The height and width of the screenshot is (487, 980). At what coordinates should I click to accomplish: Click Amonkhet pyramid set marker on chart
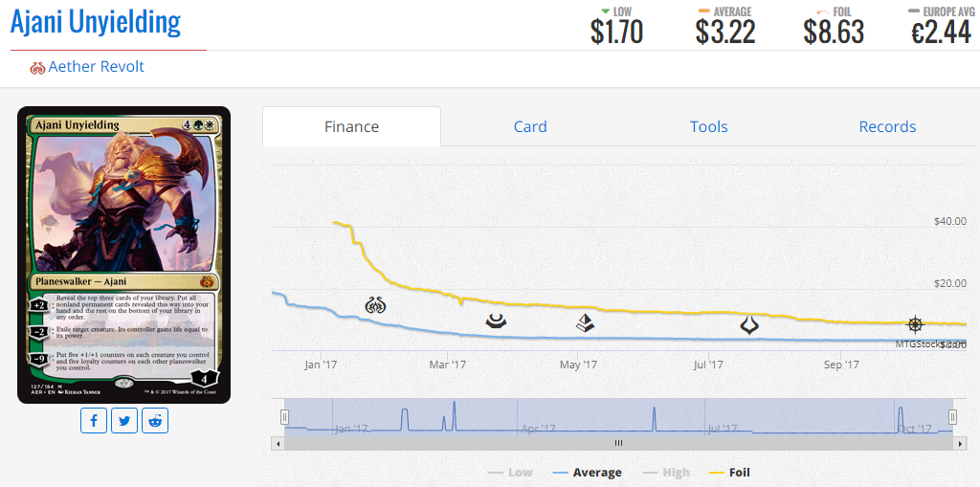[585, 322]
